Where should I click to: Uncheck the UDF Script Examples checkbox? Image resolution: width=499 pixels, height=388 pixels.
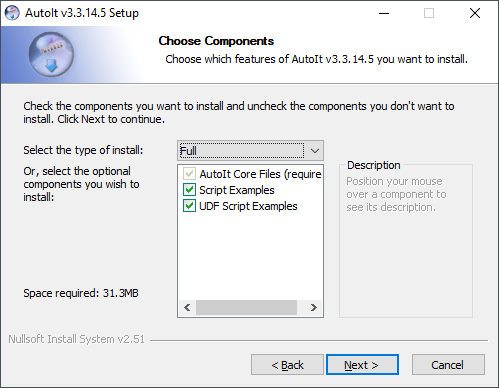tap(189, 206)
